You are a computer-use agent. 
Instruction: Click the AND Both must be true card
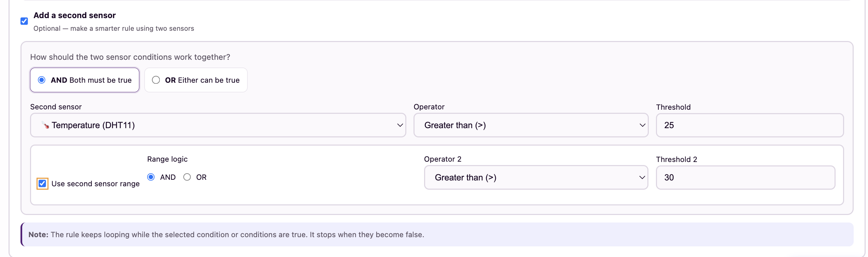pos(85,80)
